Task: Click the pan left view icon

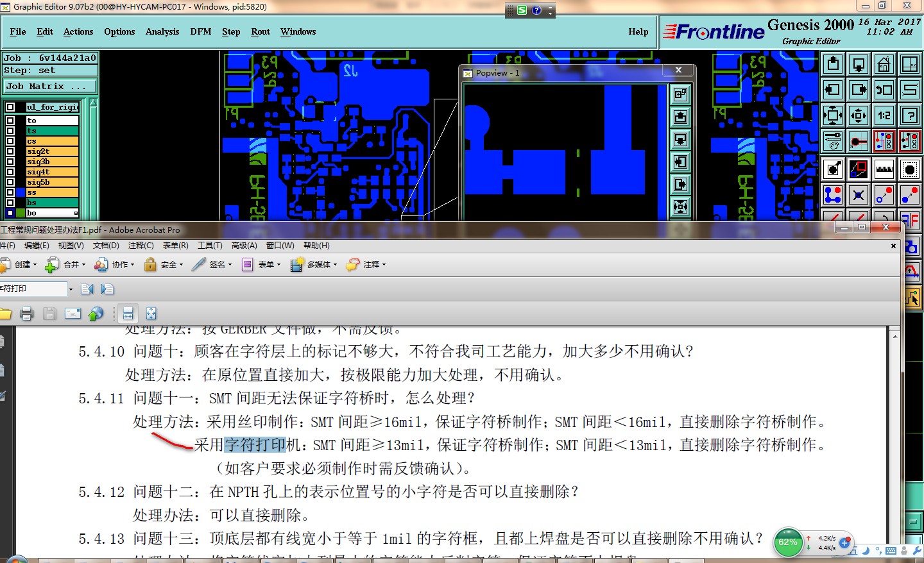Action: (833, 90)
